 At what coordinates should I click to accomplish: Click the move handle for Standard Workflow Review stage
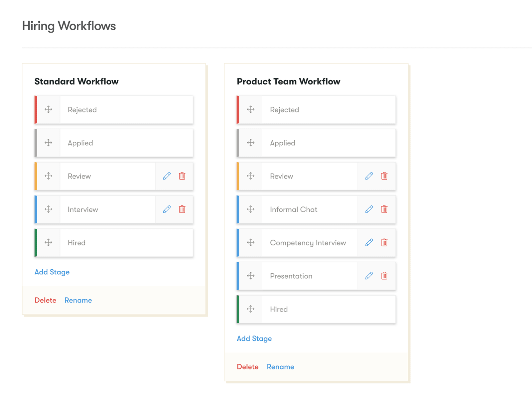click(x=49, y=176)
